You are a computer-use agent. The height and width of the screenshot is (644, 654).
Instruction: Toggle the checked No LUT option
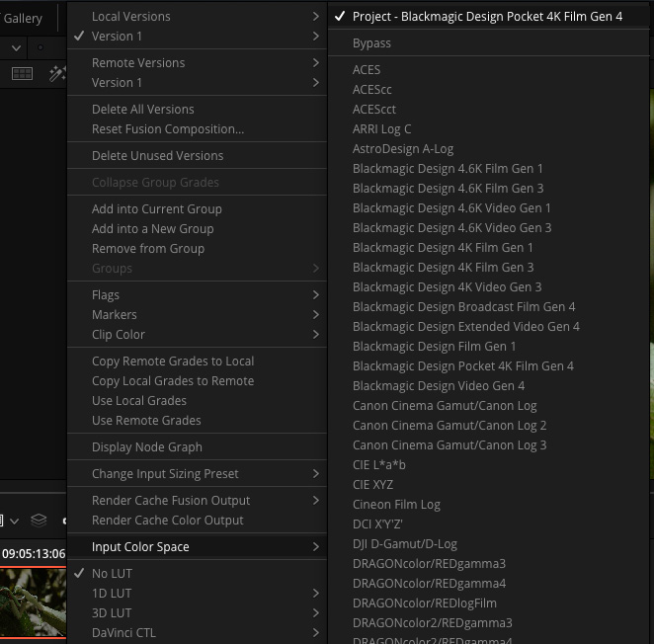(x=197, y=574)
